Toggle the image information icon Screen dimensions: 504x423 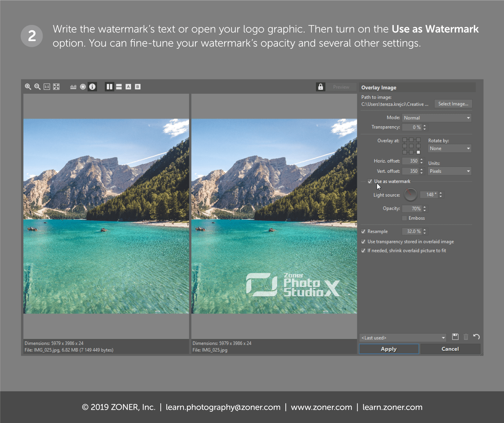pos(92,87)
